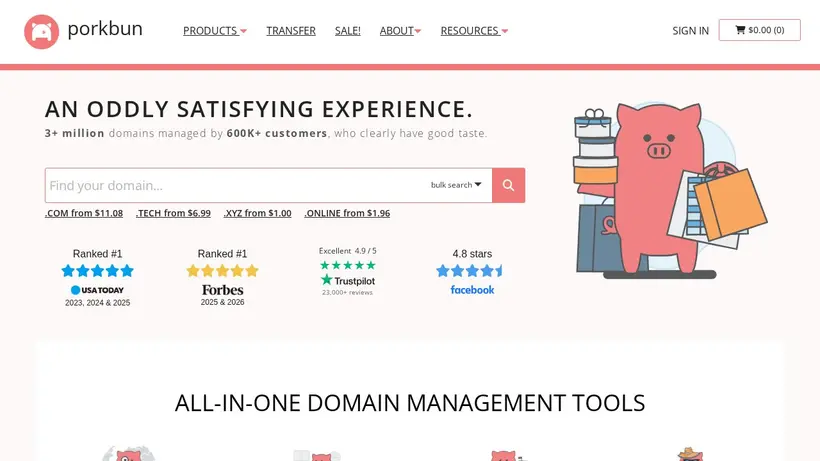Click Sign In link
This screenshot has width=820, height=461.
point(690,31)
